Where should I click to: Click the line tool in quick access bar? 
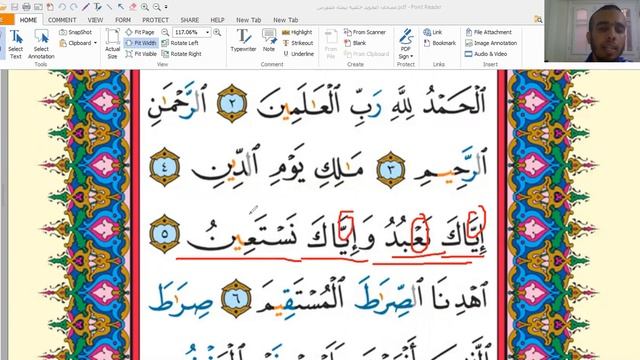coord(109,7)
